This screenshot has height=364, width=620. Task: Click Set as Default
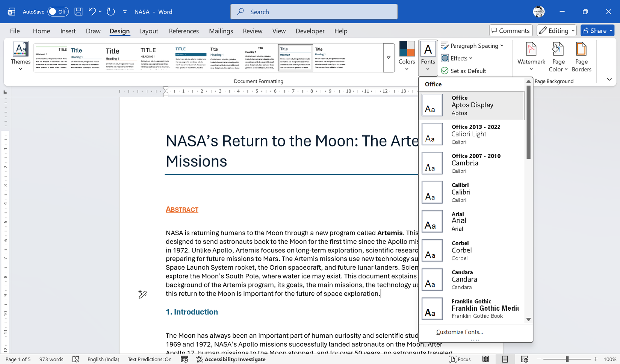pos(463,71)
